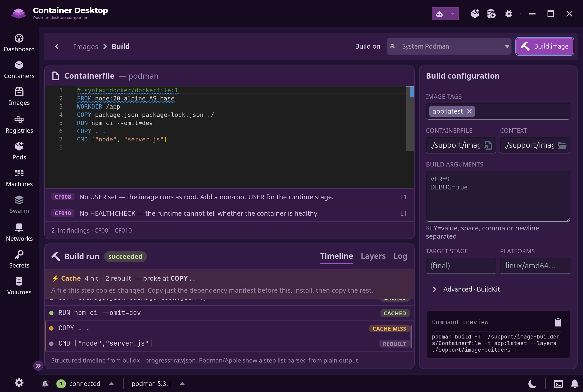Viewport: 583px width, 392px height.
Task: Click the succeeded build status badge
Action: click(125, 257)
